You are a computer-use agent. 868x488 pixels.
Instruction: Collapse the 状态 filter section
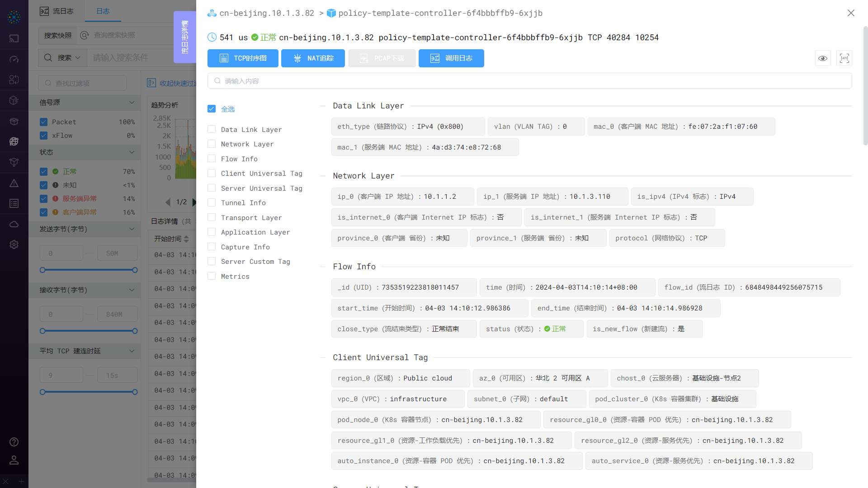click(132, 152)
